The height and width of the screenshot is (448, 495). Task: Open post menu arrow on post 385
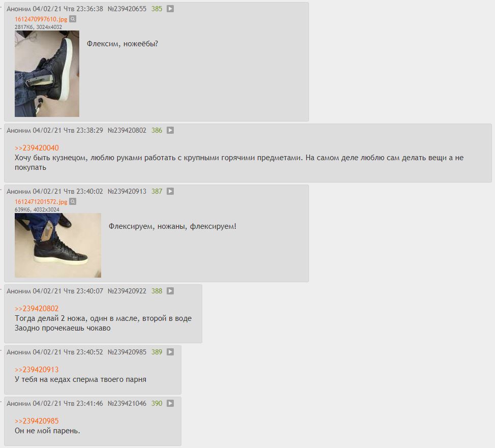point(170,9)
